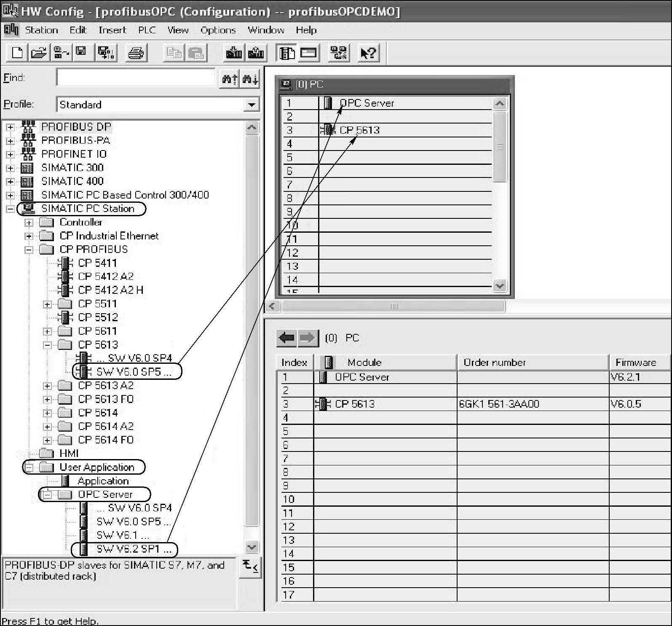Click the PC rack vertical scrollbar thumb
This screenshot has width=672, height=626.
click(x=500, y=146)
